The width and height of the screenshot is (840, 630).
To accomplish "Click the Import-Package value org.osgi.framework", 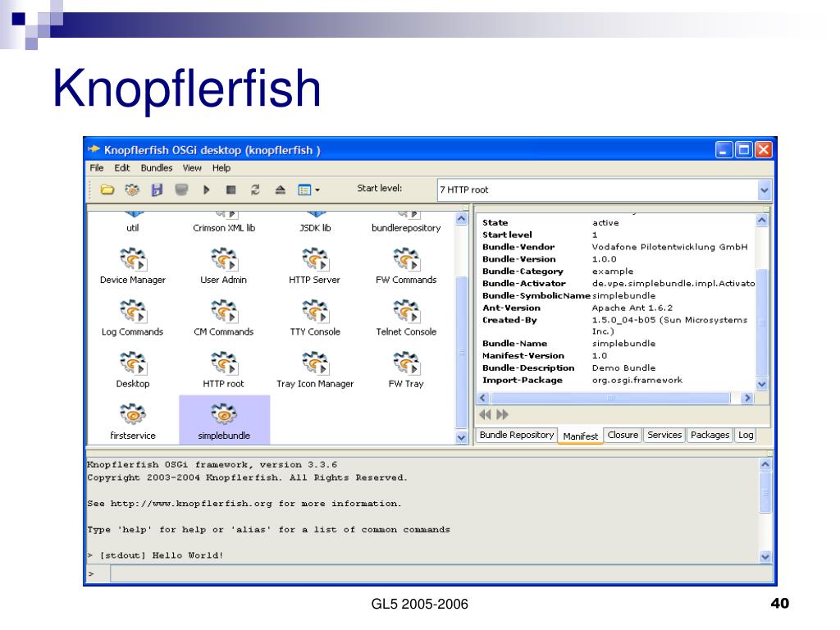I will coord(637,381).
